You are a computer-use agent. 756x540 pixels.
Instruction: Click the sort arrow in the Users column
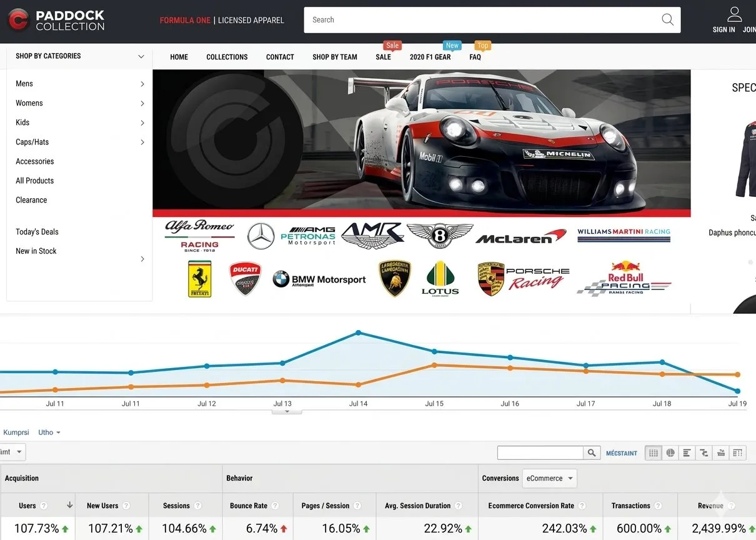tap(69, 506)
